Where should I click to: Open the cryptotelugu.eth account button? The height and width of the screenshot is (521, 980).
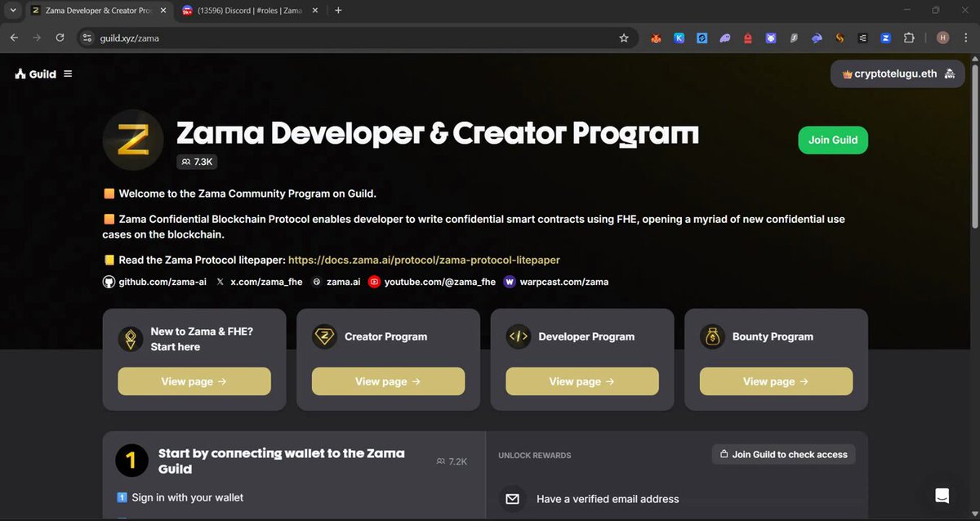(898, 73)
